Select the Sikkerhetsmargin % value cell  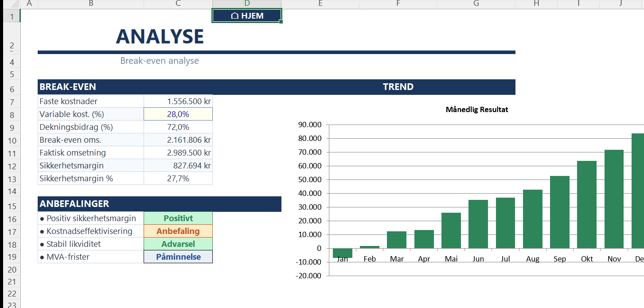[178, 179]
